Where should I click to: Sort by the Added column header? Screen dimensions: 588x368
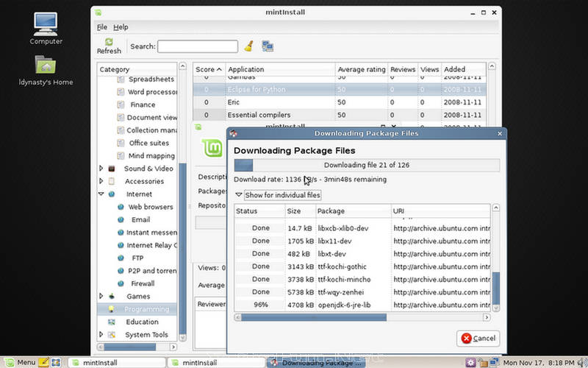click(464, 69)
